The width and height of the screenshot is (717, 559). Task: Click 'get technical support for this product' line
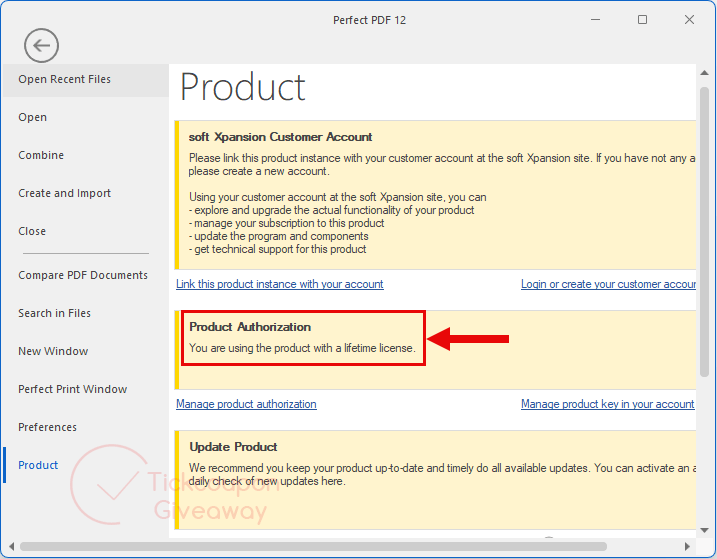click(278, 249)
